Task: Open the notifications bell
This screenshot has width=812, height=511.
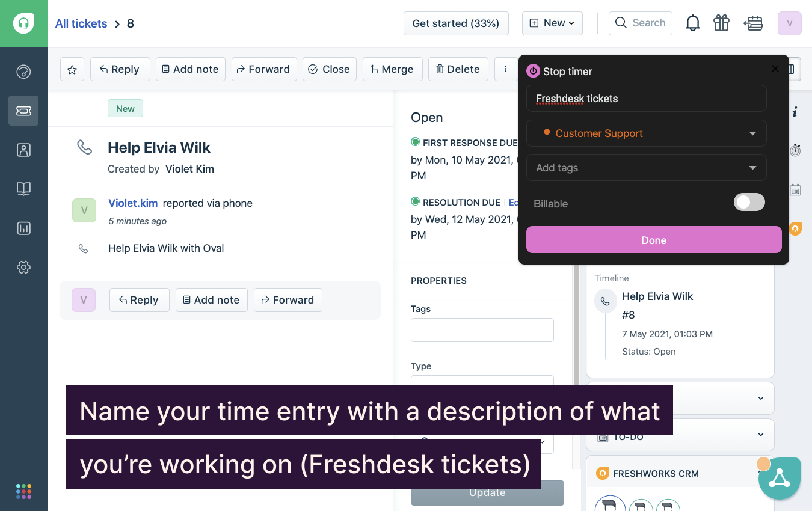Action: (693, 23)
